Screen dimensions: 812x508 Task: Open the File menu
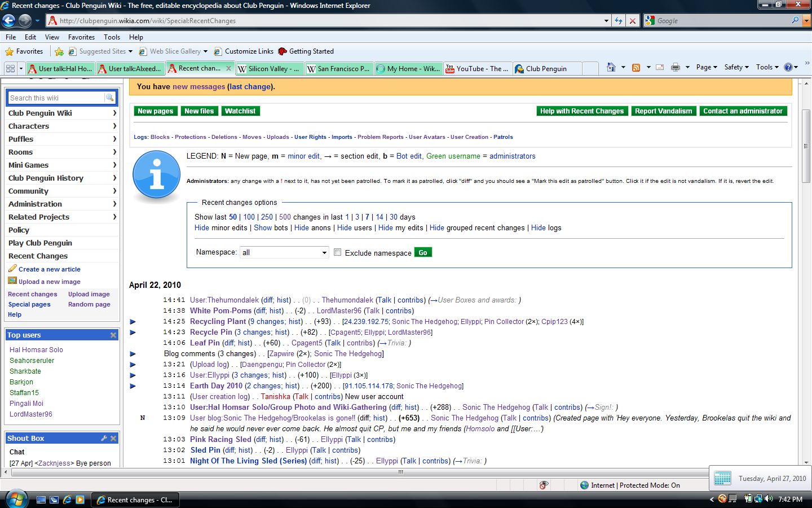11,37
